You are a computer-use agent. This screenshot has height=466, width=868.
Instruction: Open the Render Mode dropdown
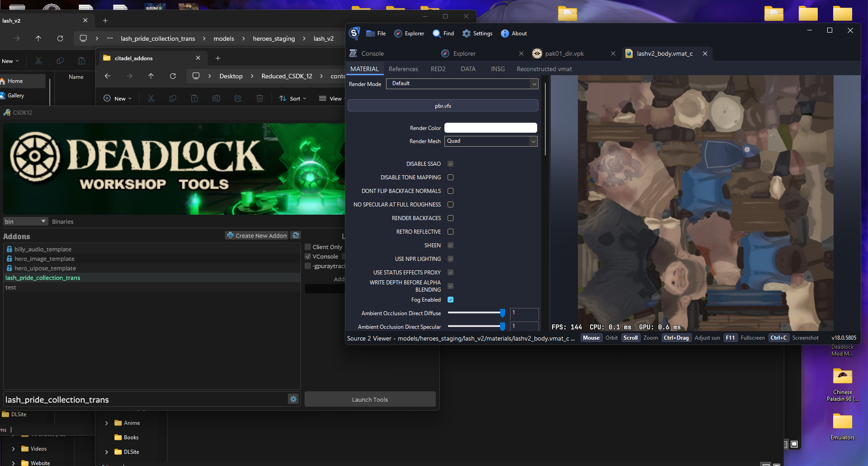(x=462, y=84)
